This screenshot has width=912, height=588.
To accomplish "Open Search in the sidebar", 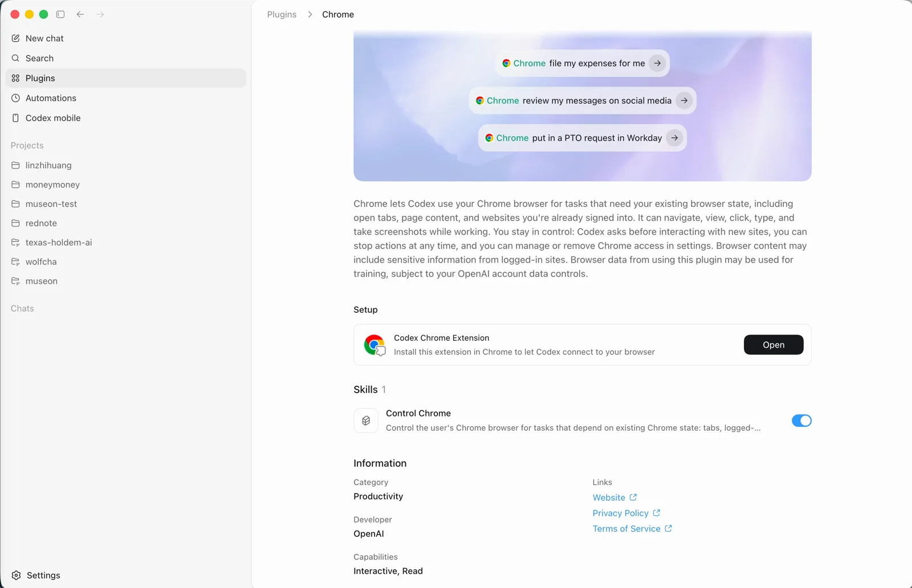I will [x=125, y=58].
